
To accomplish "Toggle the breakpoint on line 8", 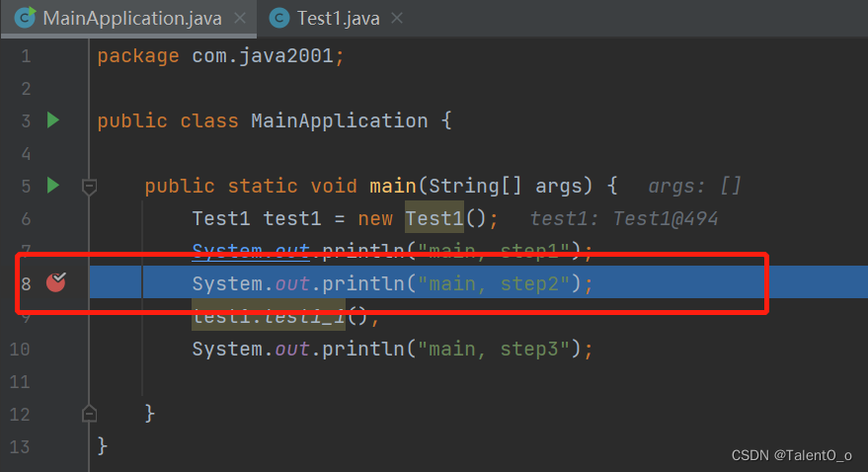I will click(x=56, y=282).
